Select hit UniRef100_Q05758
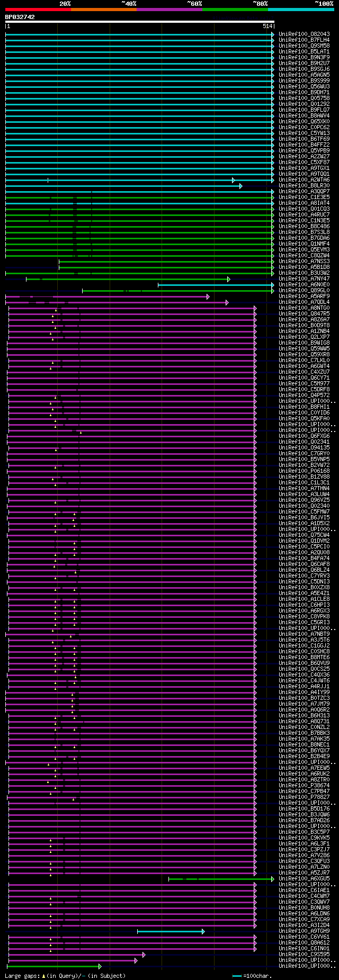Viewport: 339px width, 980px height. coord(304,98)
